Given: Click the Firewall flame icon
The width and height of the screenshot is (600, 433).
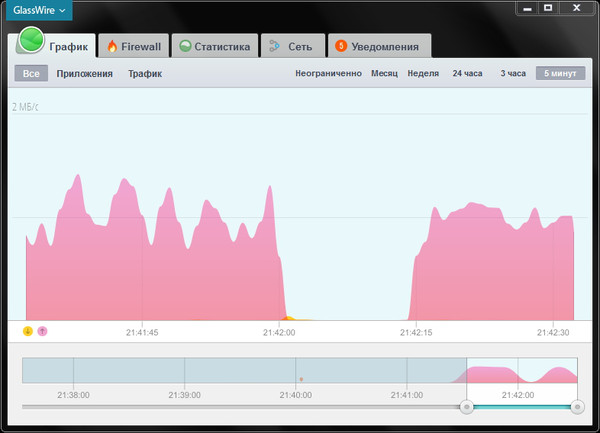Looking at the screenshot, I should (x=112, y=46).
